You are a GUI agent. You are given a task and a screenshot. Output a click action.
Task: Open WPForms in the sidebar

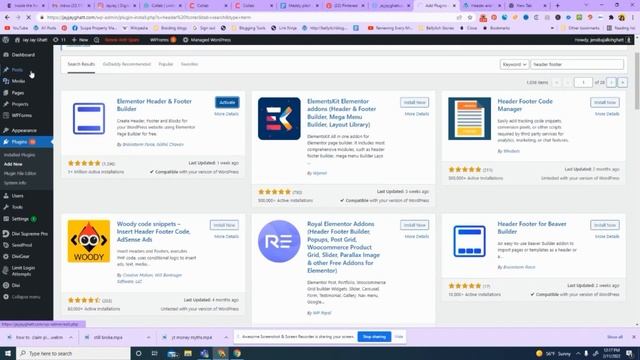[22, 116]
